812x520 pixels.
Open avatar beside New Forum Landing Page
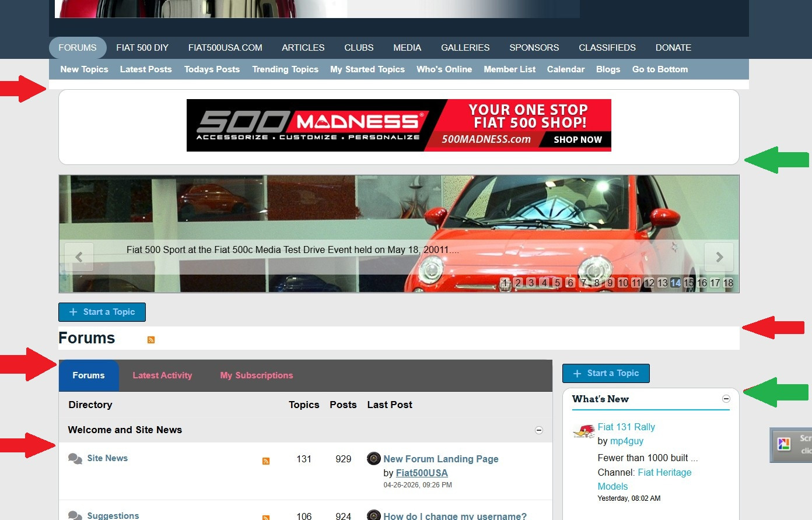(x=374, y=459)
